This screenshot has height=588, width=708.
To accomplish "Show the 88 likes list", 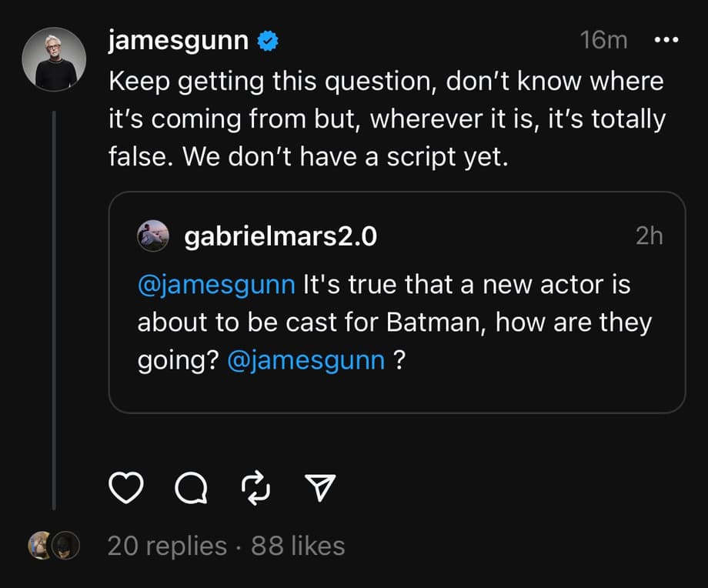I will click(x=298, y=546).
